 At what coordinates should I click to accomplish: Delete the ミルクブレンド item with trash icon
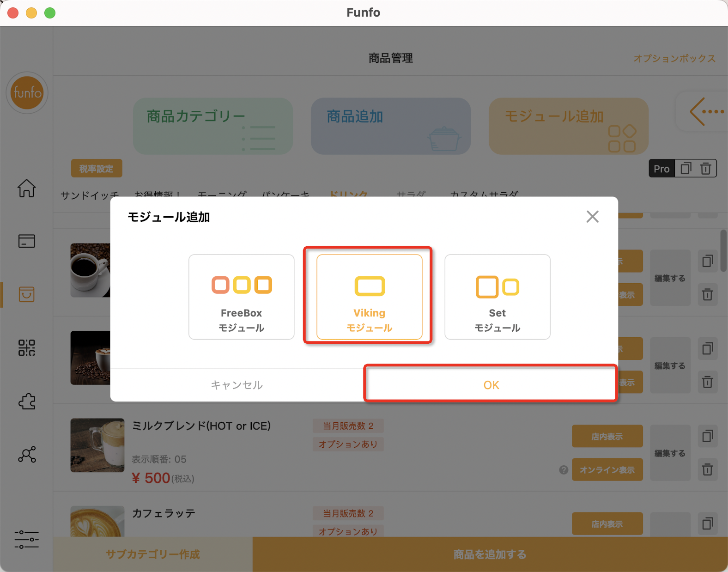707,470
